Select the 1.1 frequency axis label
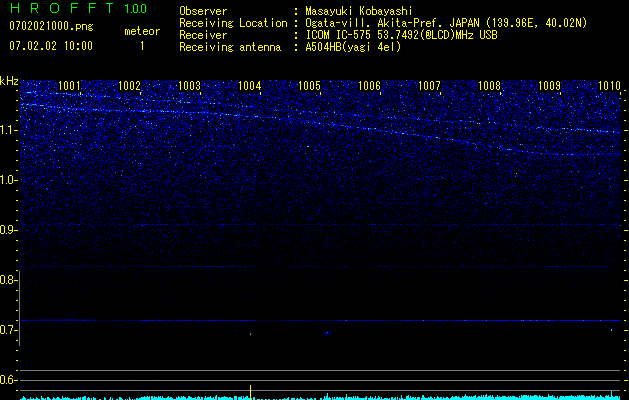The image size is (629, 400). coord(9,130)
